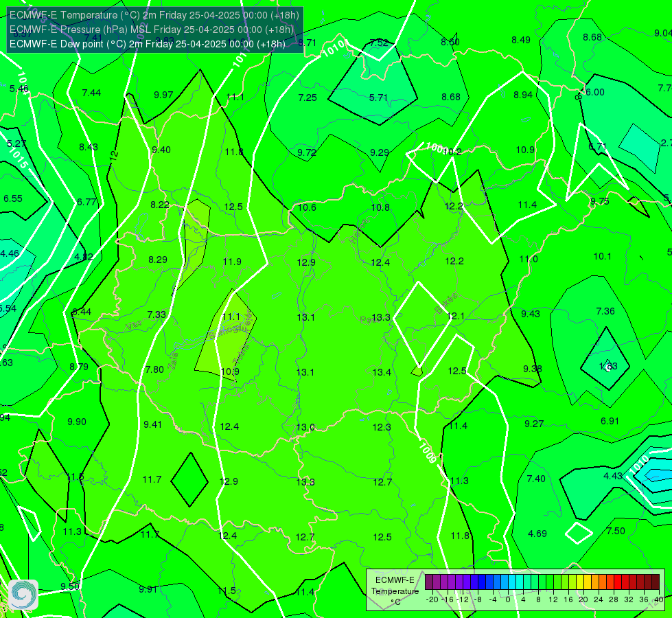The image size is (672, 618).
Task: Click the 9.40 dew point value
Action: pyautogui.click(x=161, y=150)
